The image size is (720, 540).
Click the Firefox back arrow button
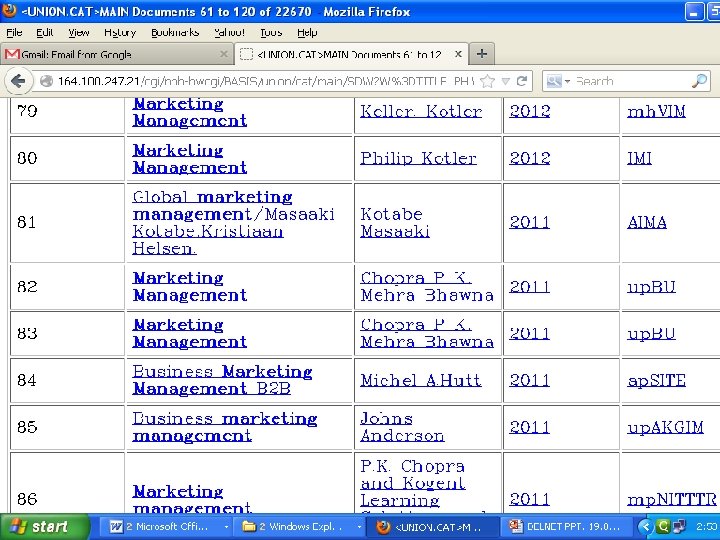18,81
